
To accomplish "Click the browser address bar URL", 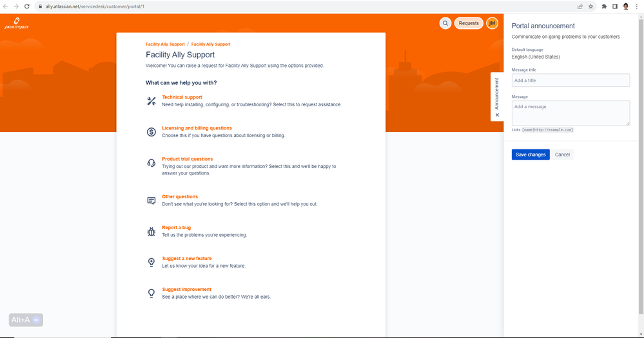I will [x=95, y=6].
